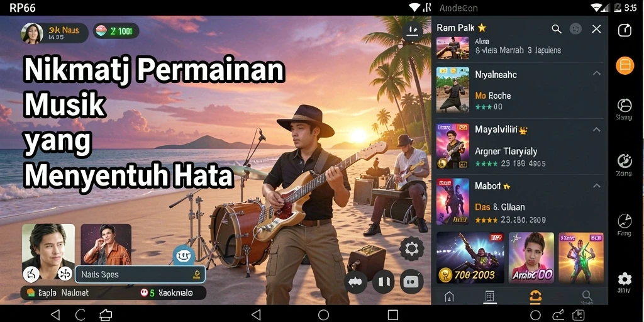Tap the center Android home circle

coord(324,314)
